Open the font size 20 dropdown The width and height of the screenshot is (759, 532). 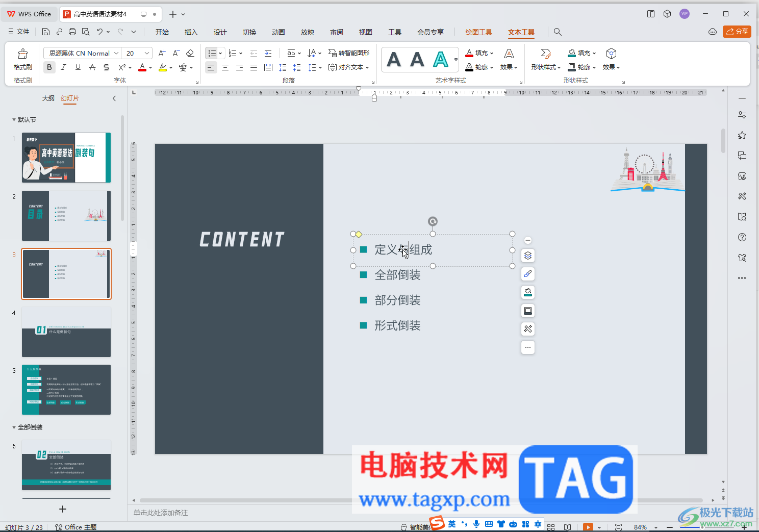point(147,53)
